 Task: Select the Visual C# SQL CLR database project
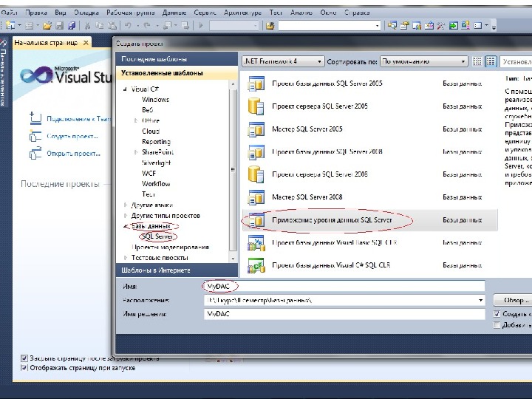click(370, 265)
